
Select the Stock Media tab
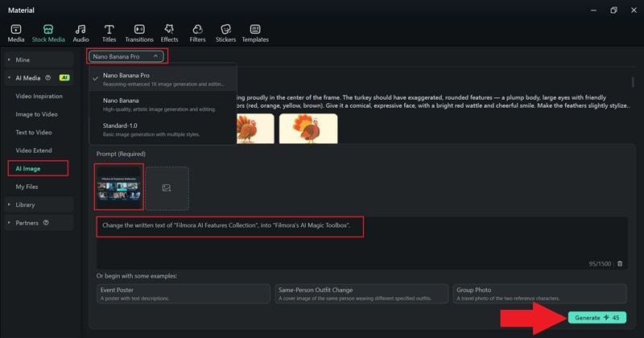click(48, 33)
